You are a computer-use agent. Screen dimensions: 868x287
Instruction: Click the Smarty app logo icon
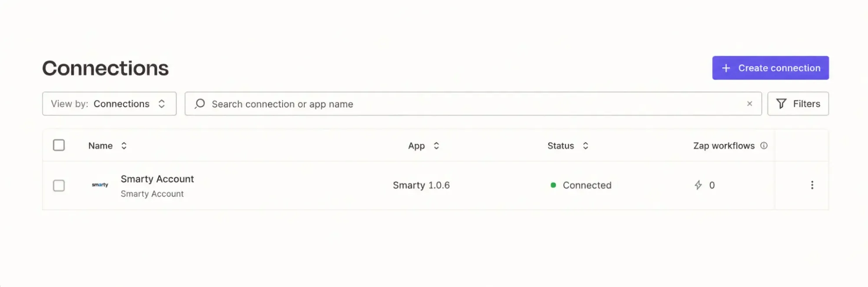pos(100,185)
